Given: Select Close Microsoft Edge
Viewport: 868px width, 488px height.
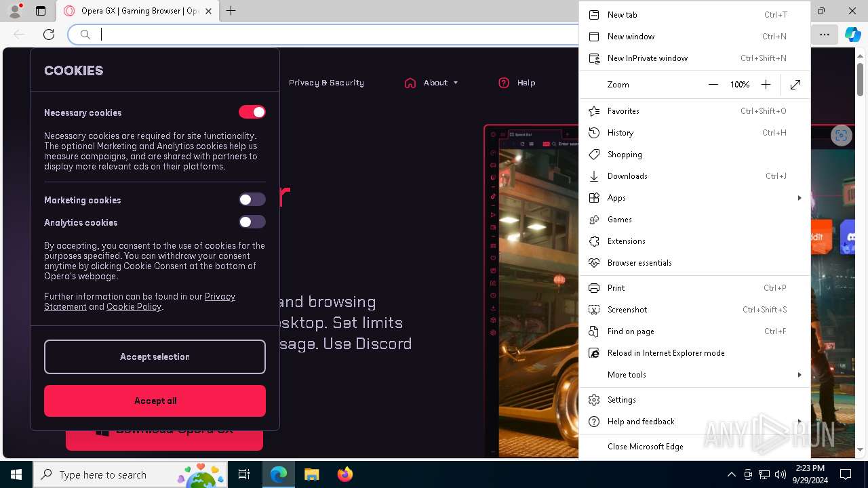Looking at the screenshot, I should [694, 447].
